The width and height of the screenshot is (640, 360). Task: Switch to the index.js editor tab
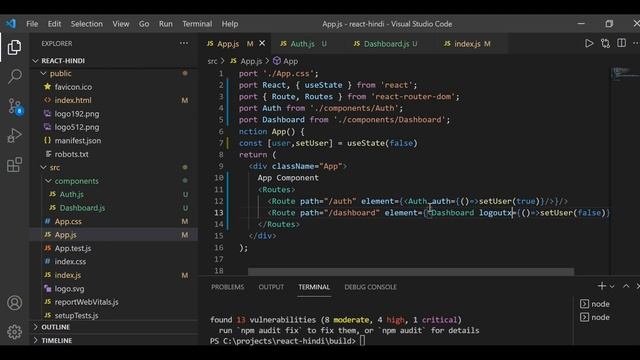tap(467, 43)
